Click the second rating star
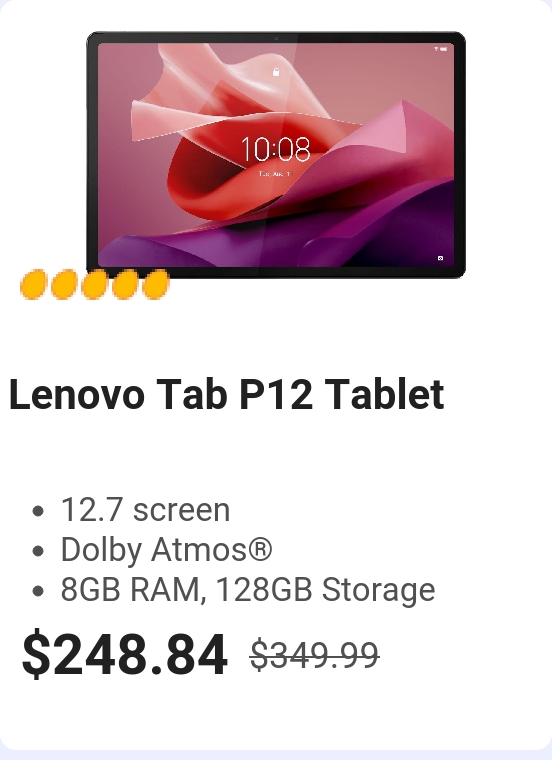This screenshot has width=552, height=760. pyautogui.click(x=64, y=285)
